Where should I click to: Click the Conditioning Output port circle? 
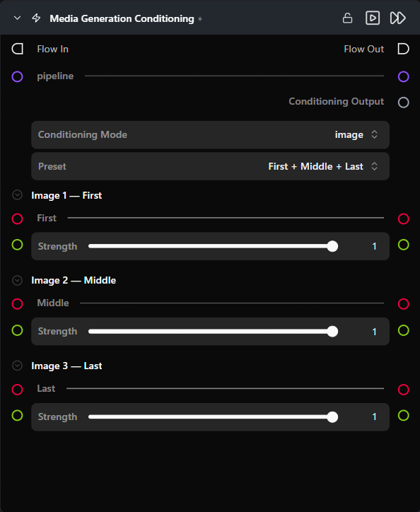point(403,103)
